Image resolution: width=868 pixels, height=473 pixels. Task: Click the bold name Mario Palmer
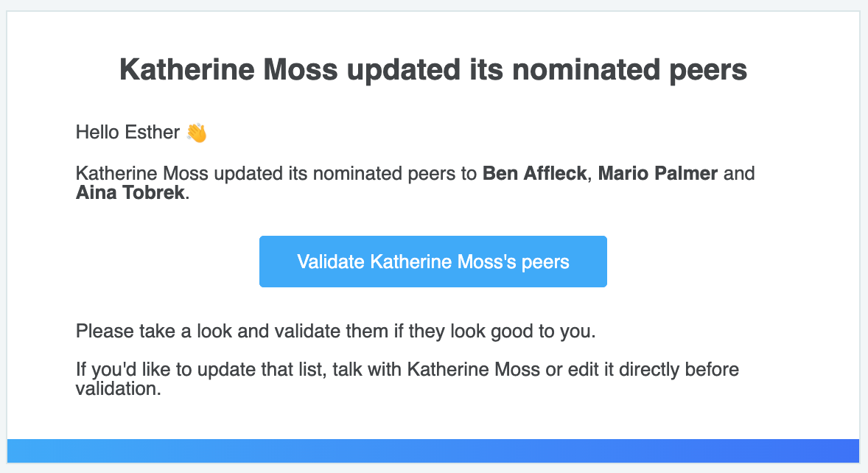(x=658, y=173)
